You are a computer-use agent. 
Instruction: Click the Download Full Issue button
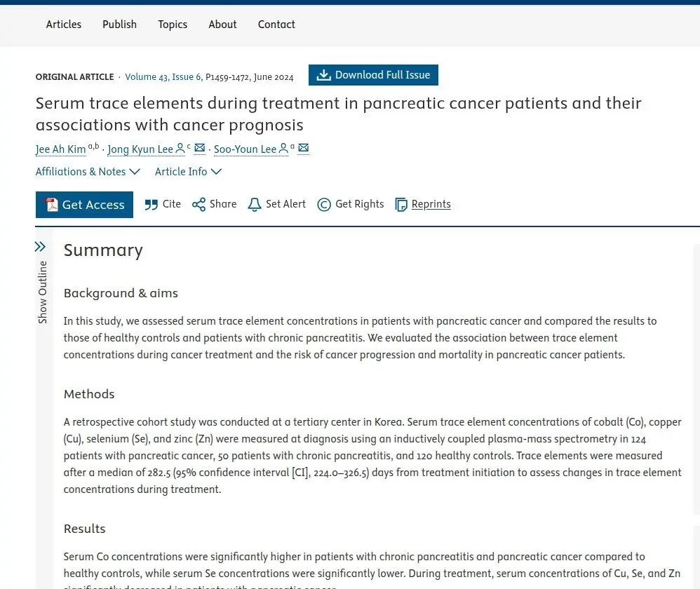pyautogui.click(x=373, y=75)
